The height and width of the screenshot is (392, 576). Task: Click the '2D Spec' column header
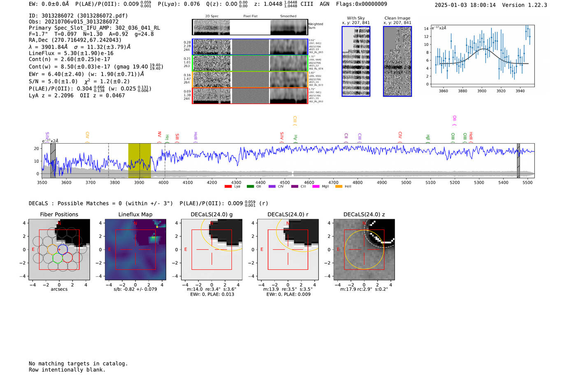[x=212, y=16]
